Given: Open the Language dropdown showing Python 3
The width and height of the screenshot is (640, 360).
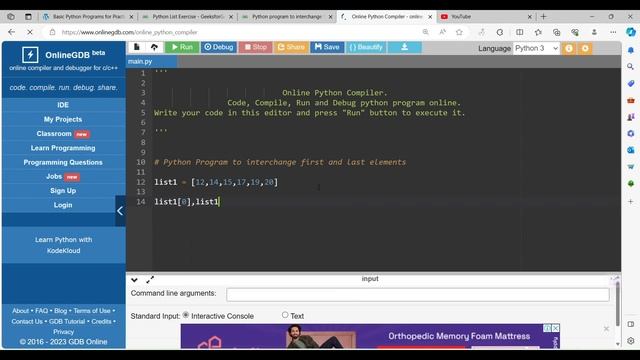Looking at the screenshot, I should [536, 49].
